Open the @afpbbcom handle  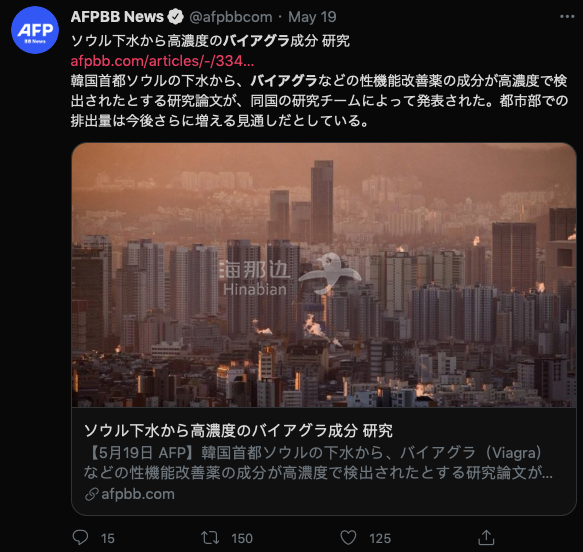tap(231, 17)
